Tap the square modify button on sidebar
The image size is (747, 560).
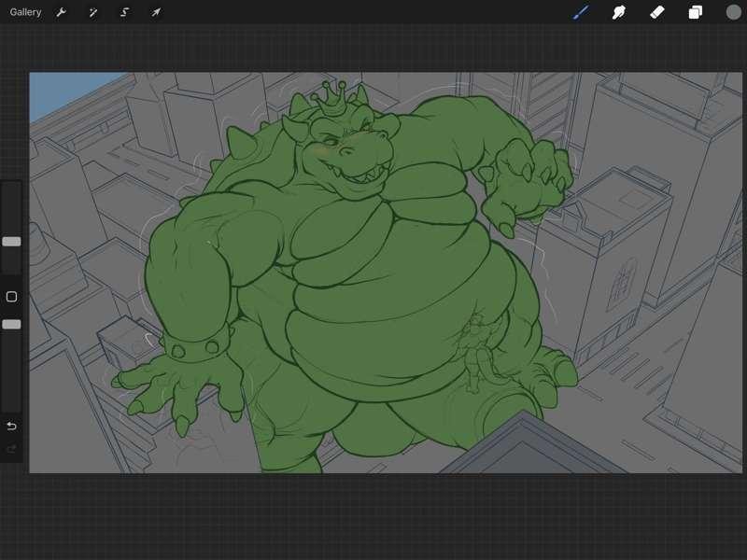[x=11, y=297]
